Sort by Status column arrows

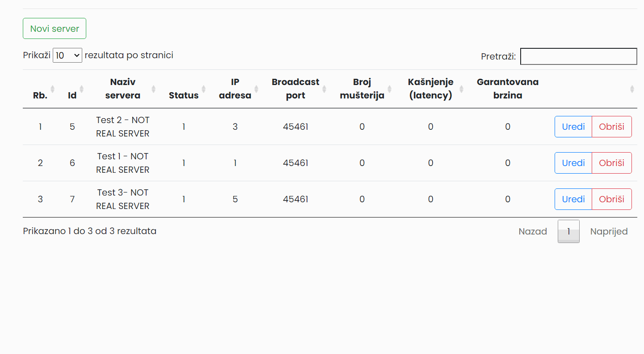pos(204,89)
